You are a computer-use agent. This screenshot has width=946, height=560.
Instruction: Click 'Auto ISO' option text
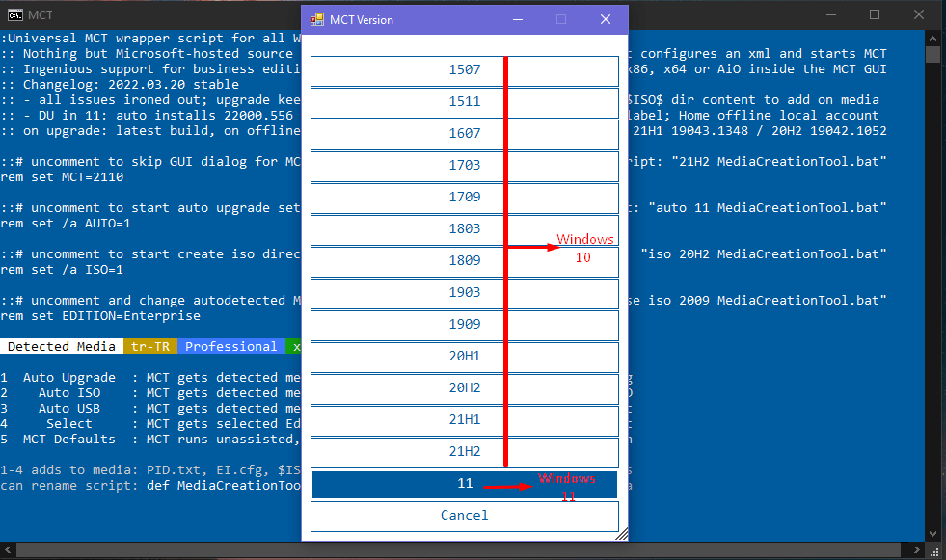click(x=69, y=393)
